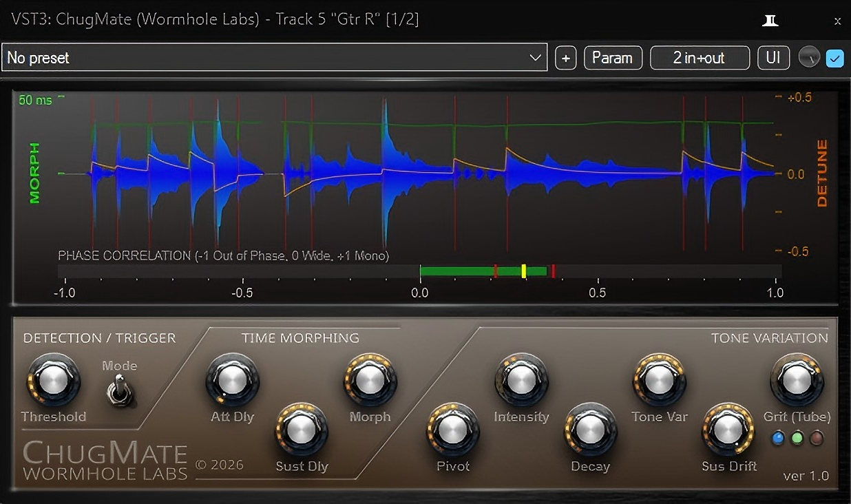
Task: Click the 50 ms time scale label
Action: (35, 100)
